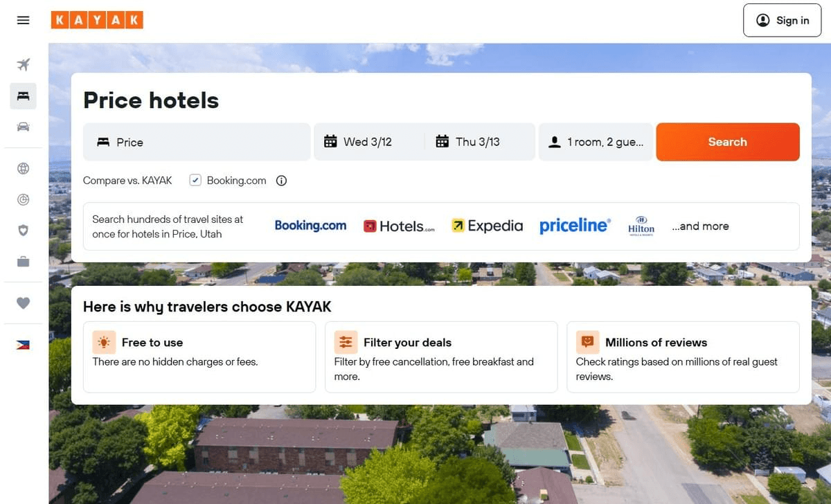Open the briefcase icon in sidebar
Image resolution: width=831 pixels, height=504 pixels.
coord(23,262)
